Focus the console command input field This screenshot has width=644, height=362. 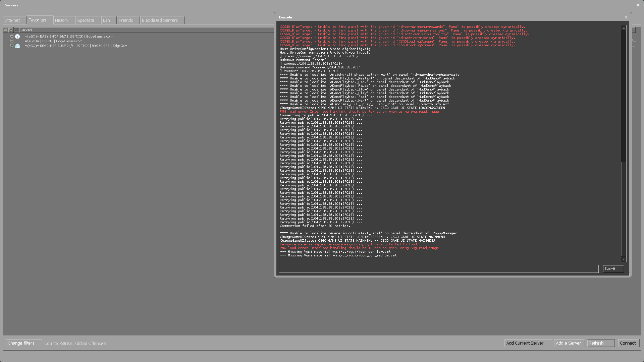439,269
